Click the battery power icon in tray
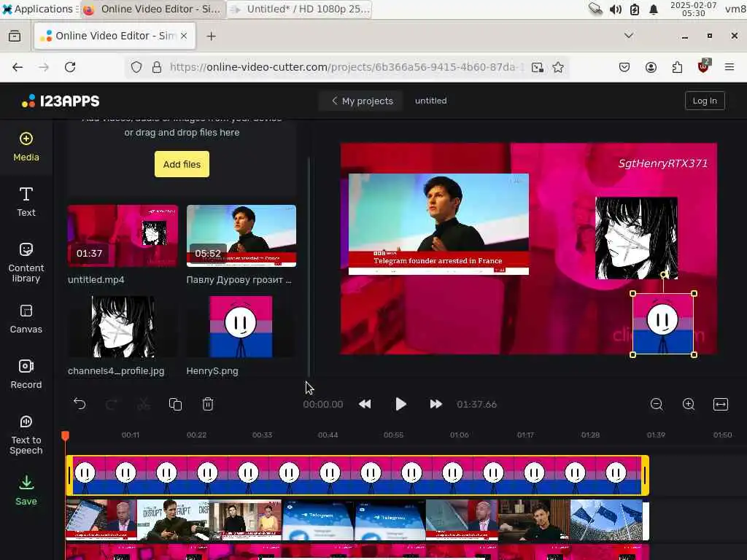Screen dimensions: 747x560 [635, 9]
